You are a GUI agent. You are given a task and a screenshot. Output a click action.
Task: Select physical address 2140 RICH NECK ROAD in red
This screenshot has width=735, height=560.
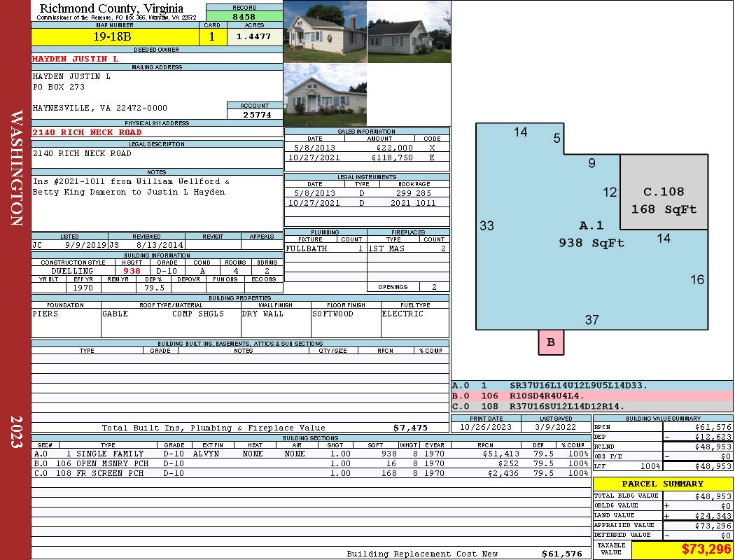coord(87,132)
